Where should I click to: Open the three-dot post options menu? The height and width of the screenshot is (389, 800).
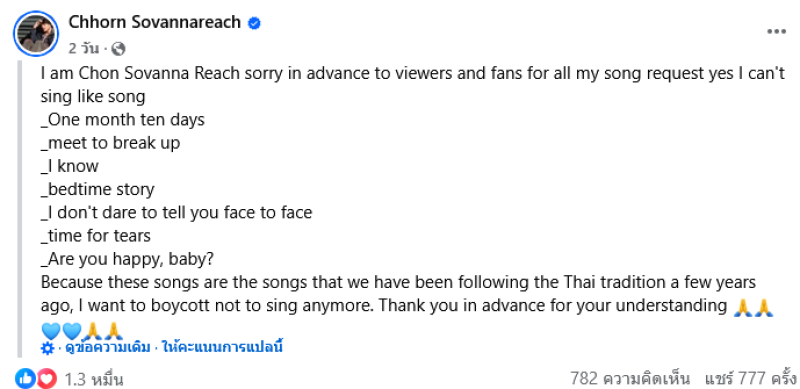pos(777,32)
